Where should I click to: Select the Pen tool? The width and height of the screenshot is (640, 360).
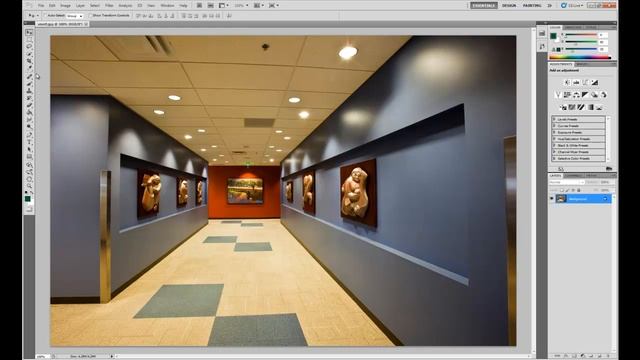pyautogui.click(x=29, y=135)
